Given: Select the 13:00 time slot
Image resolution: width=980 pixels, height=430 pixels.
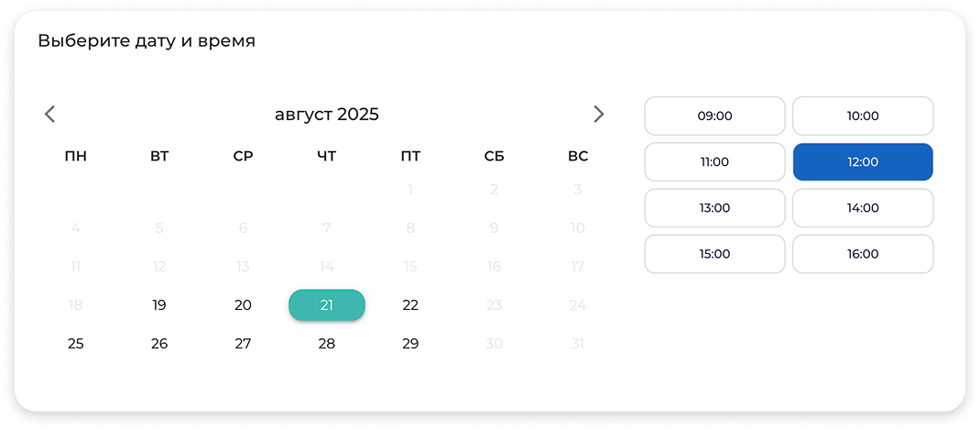Looking at the screenshot, I should click(714, 208).
